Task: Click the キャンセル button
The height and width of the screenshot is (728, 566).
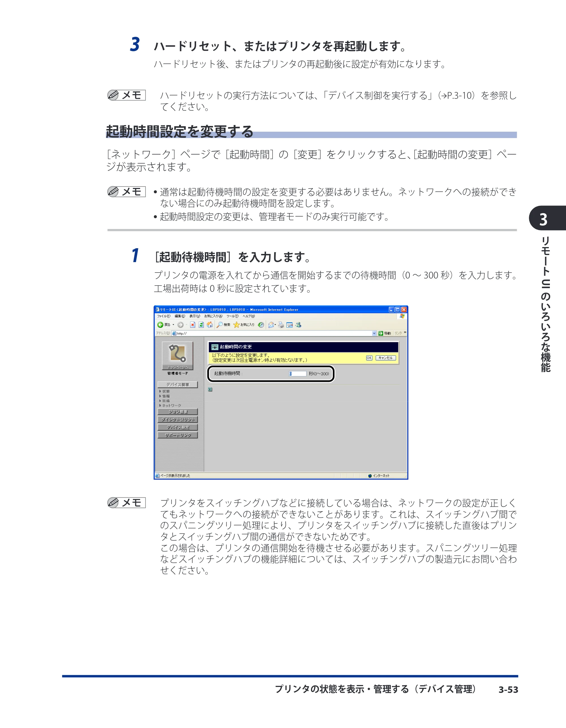Action: point(386,358)
